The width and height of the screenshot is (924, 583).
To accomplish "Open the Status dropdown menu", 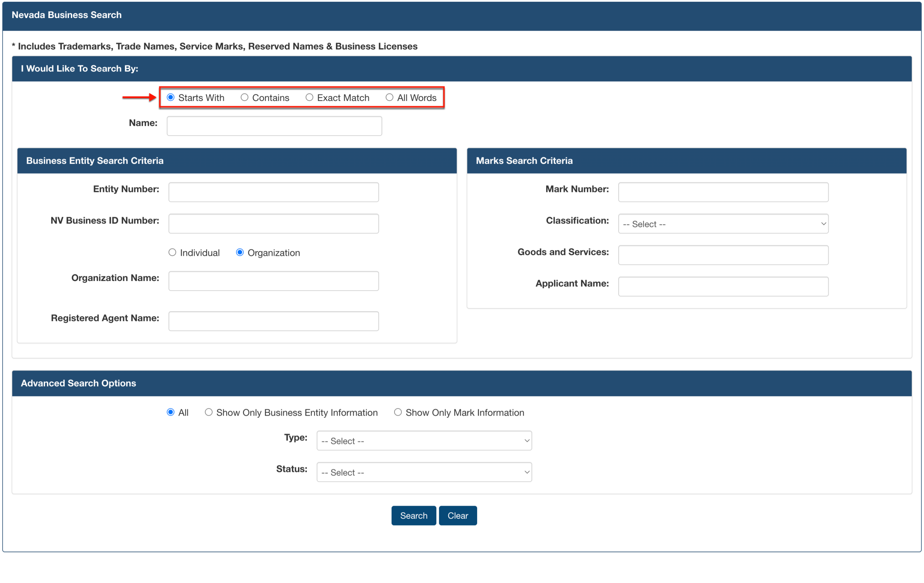I will [424, 472].
